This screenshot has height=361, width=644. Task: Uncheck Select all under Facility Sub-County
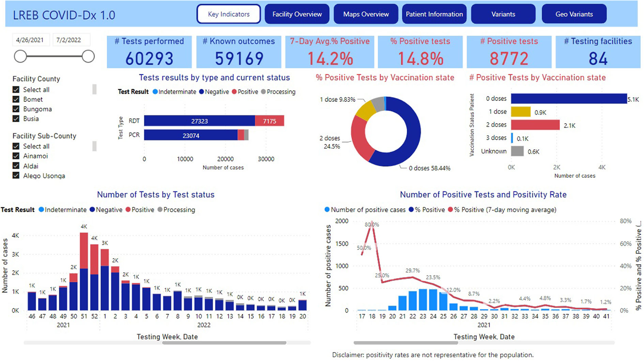coord(16,146)
